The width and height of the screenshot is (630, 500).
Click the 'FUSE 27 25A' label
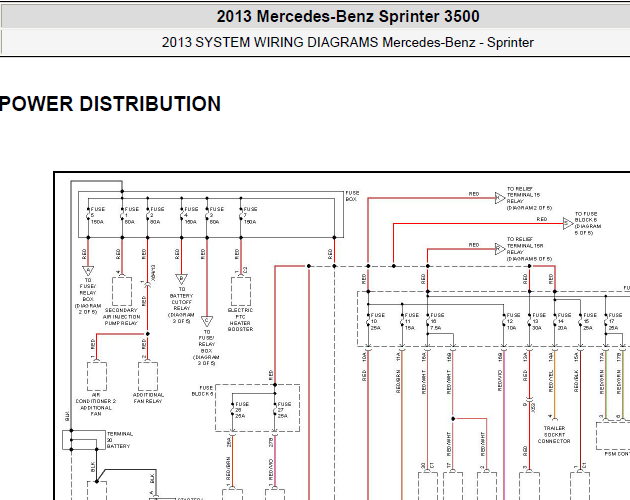[x=284, y=410]
